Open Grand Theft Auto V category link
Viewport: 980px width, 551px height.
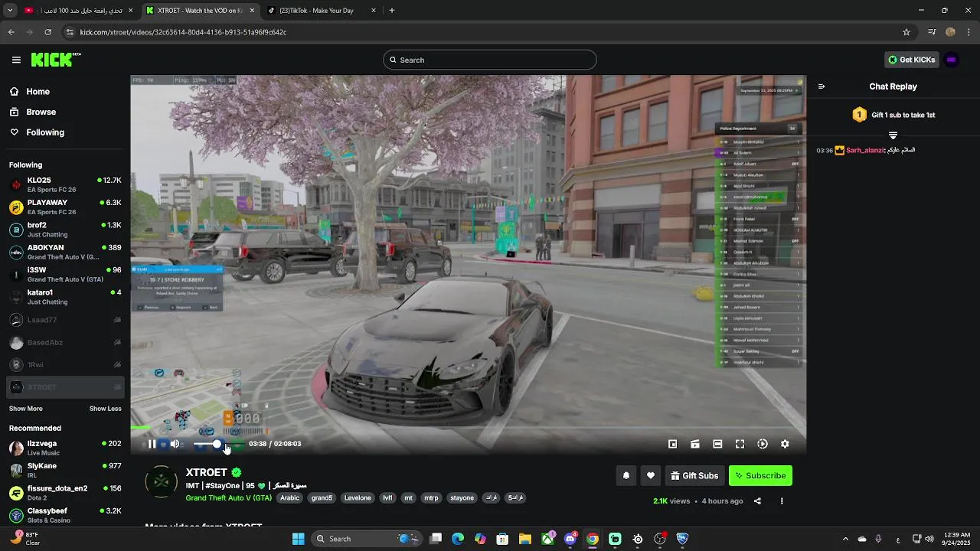(x=229, y=497)
